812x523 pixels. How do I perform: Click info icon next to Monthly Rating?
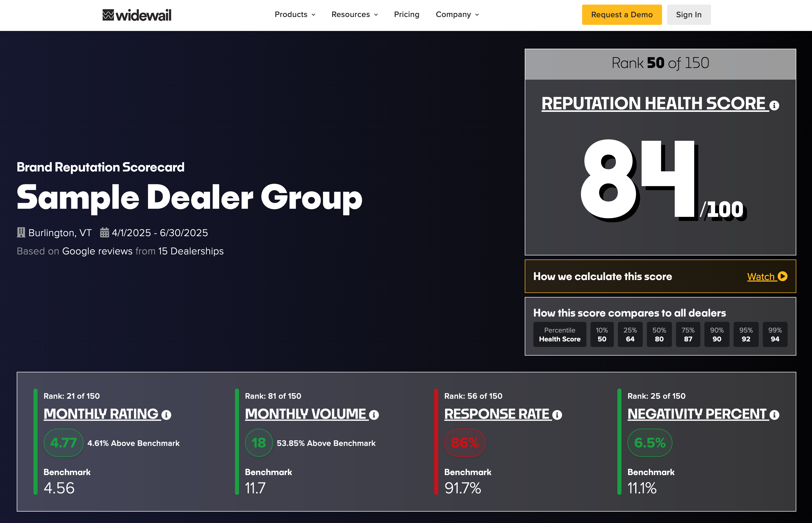166,415
